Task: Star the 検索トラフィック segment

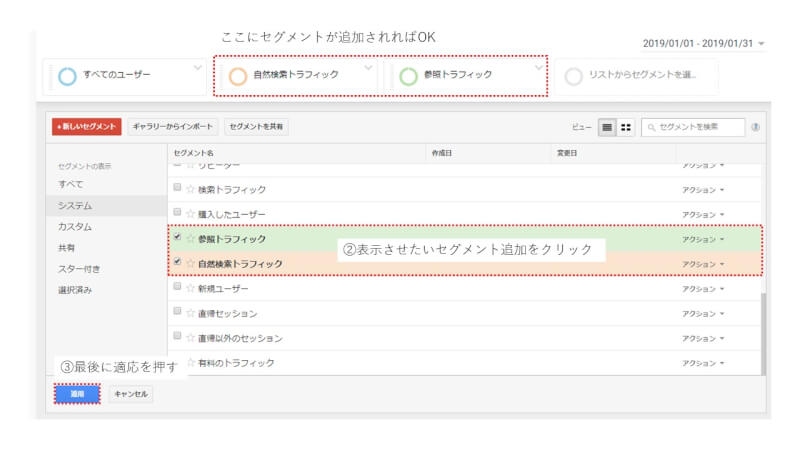Action: 190,189
